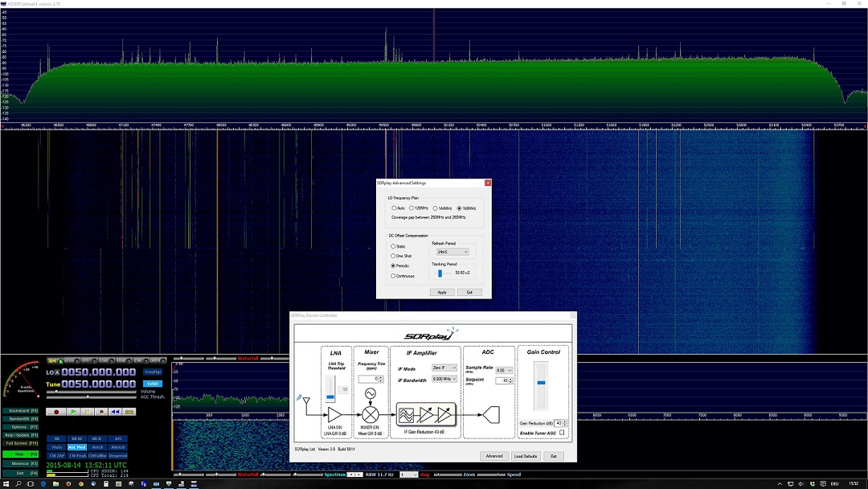Click the LNA amplifier triangle symbol

[x=335, y=414]
